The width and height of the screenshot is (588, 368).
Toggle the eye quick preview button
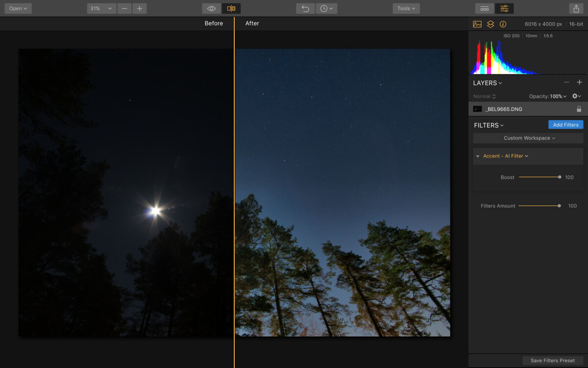212,8
